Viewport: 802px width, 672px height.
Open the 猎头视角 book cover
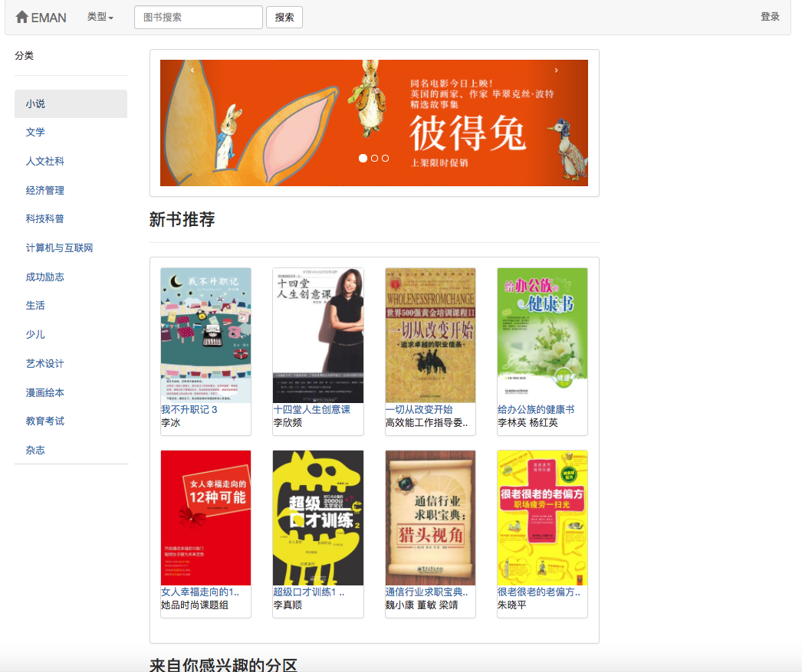tap(430, 518)
